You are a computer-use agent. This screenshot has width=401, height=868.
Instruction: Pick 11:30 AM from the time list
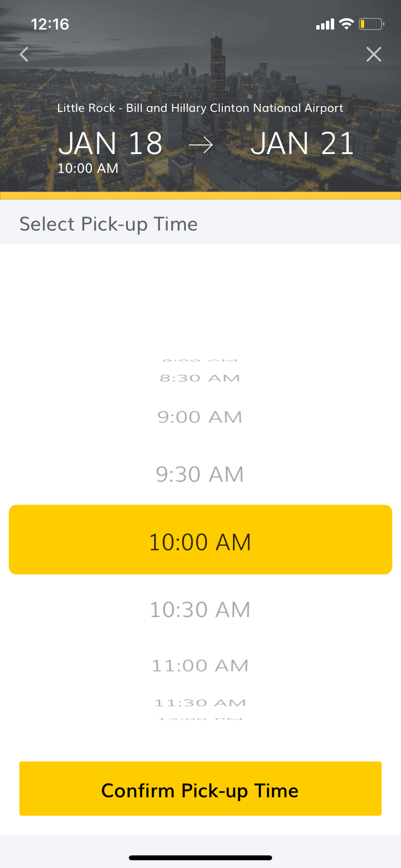pyautogui.click(x=200, y=703)
